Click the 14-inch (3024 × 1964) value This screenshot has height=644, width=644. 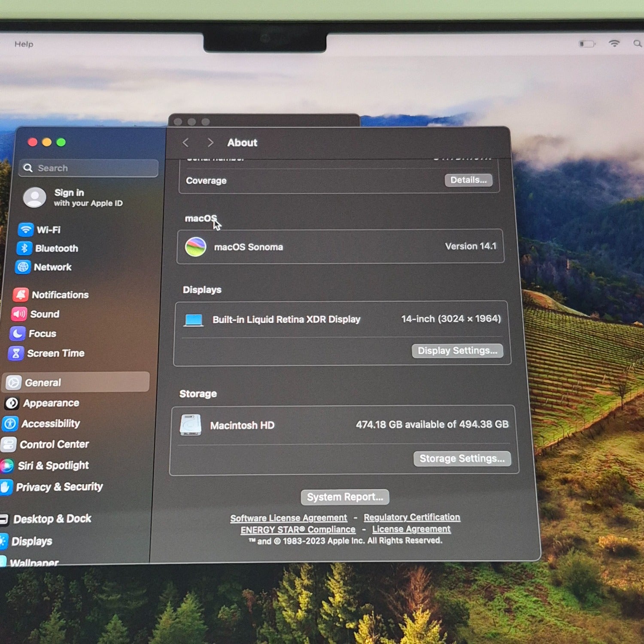[x=451, y=319]
